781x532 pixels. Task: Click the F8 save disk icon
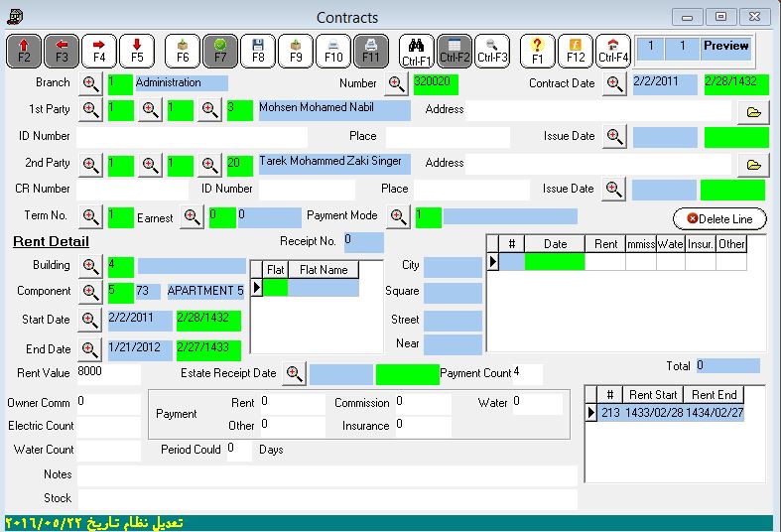(x=258, y=51)
